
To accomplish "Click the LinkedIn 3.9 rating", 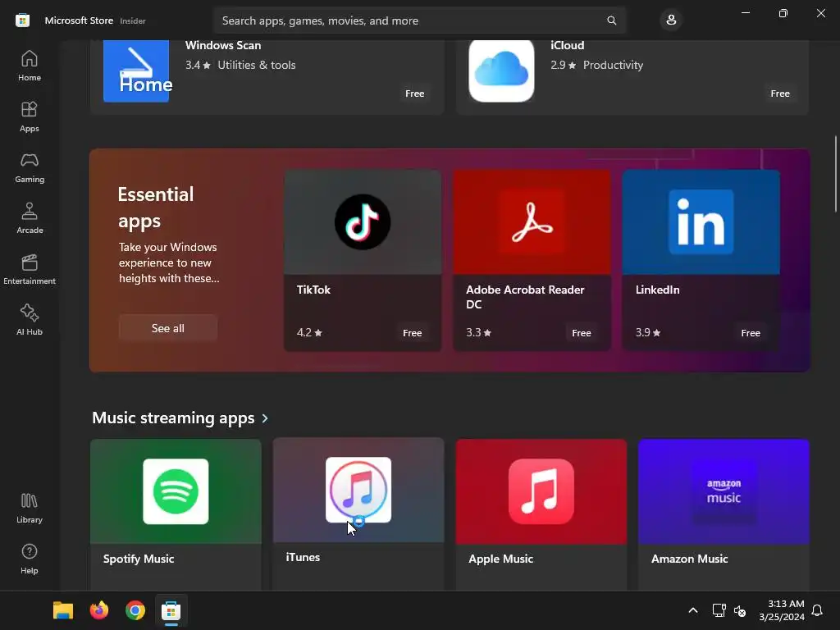I will coord(648,333).
